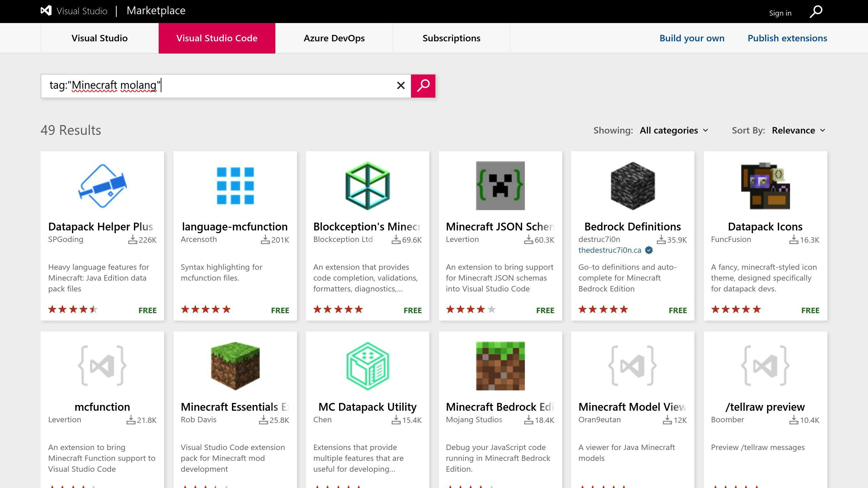Click the FuncFusion publisher name

click(x=731, y=239)
